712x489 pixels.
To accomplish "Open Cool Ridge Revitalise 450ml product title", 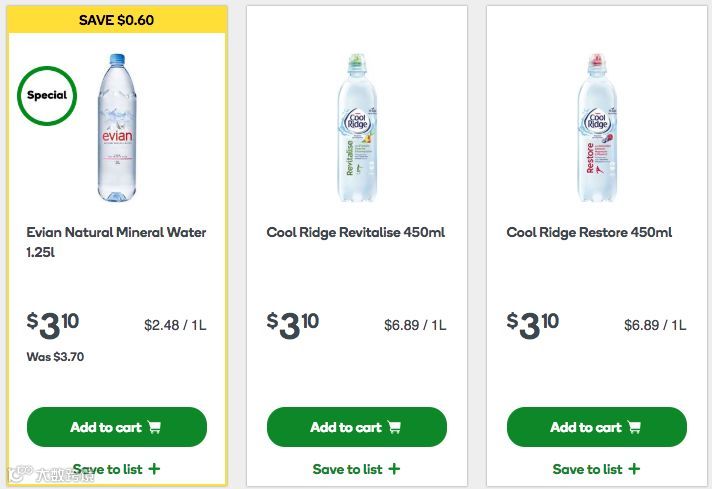I will coord(355,233).
